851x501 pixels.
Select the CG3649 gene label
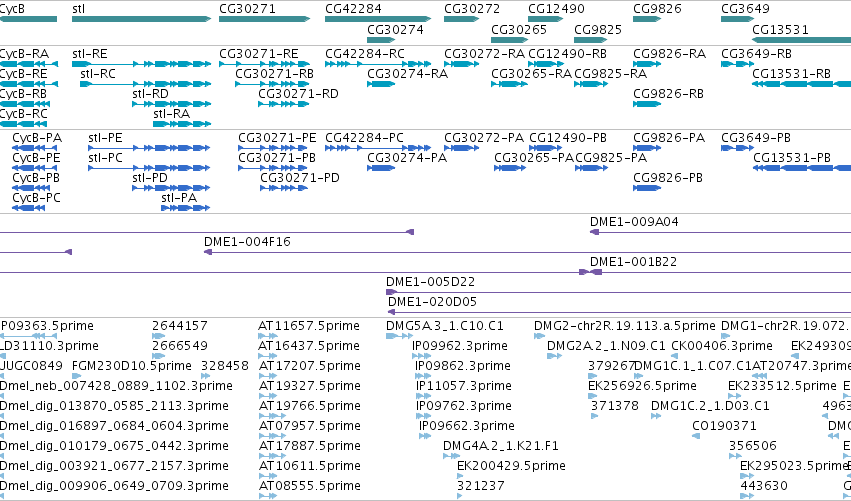click(x=746, y=9)
